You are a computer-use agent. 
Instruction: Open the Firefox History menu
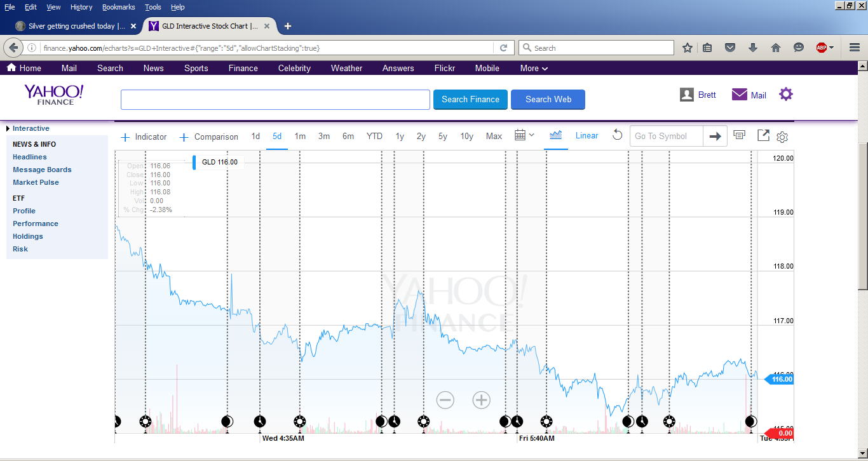[x=81, y=7]
